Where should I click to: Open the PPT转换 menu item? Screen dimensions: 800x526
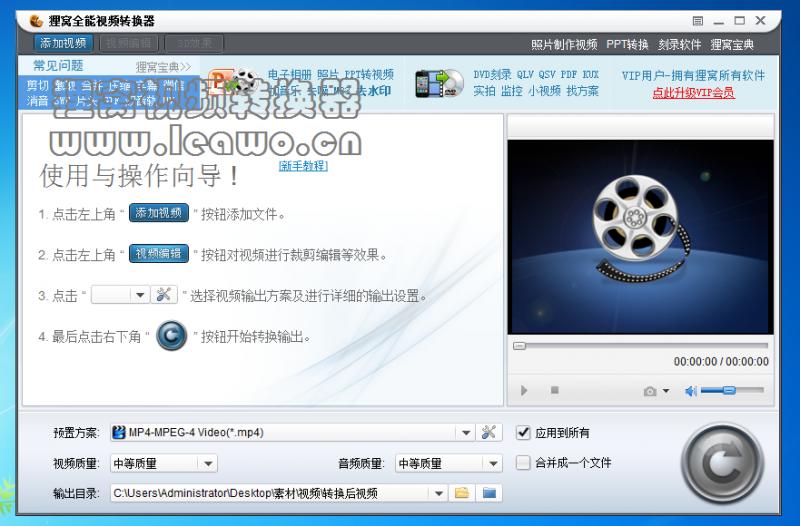(627, 44)
